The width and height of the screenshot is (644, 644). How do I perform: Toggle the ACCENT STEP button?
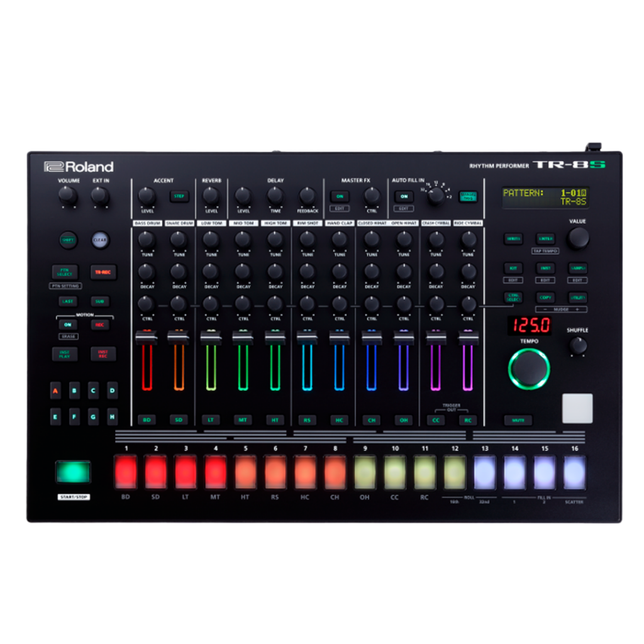tap(179, 196)
